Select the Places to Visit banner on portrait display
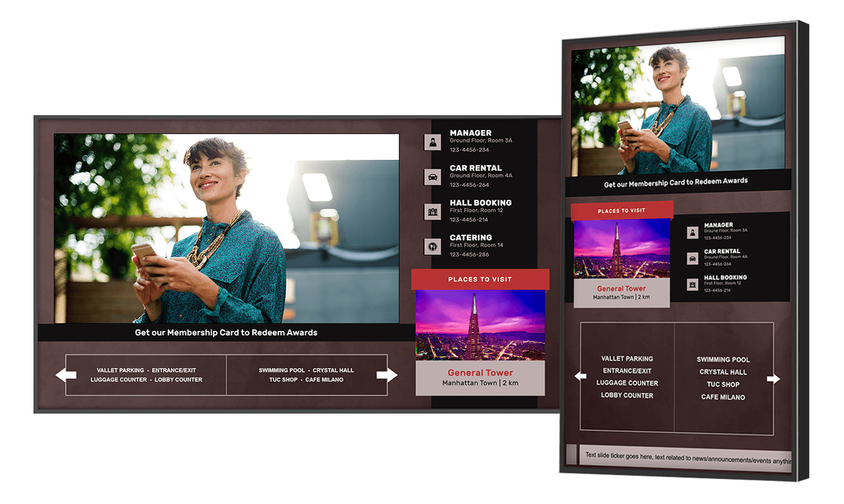 coord(622,211)
